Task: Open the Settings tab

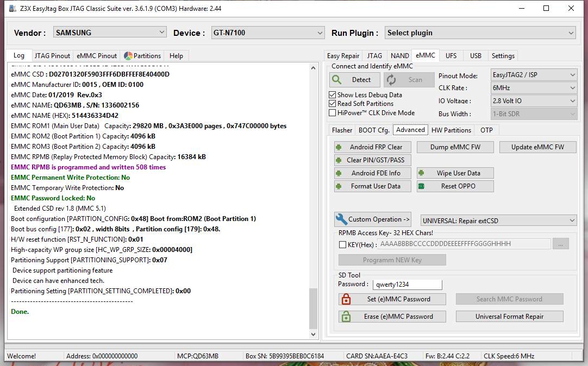Action: 503,56
